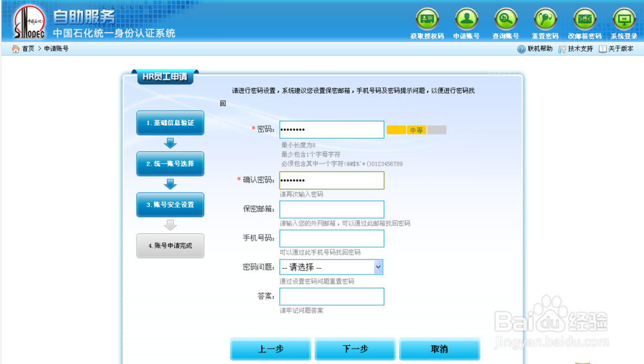The image size is (644, 364).
Task: Focus the 密码 password field
Action: [x=332, y=129]
